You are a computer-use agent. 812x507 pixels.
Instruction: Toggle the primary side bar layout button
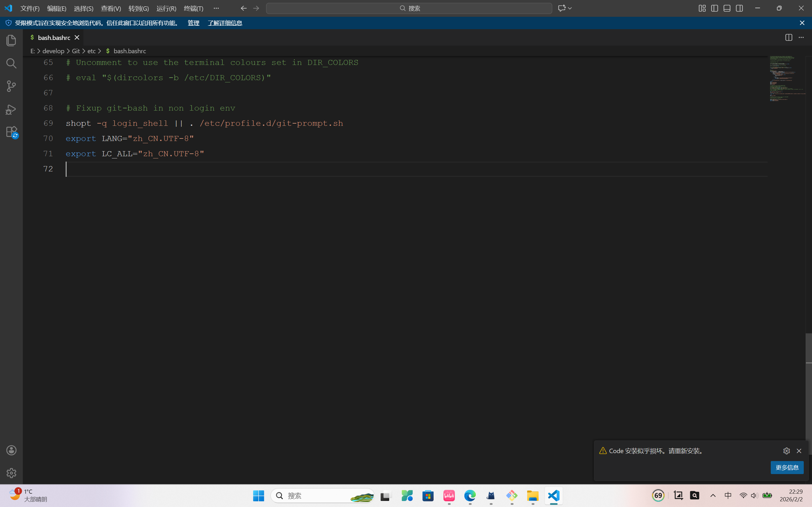714,8
